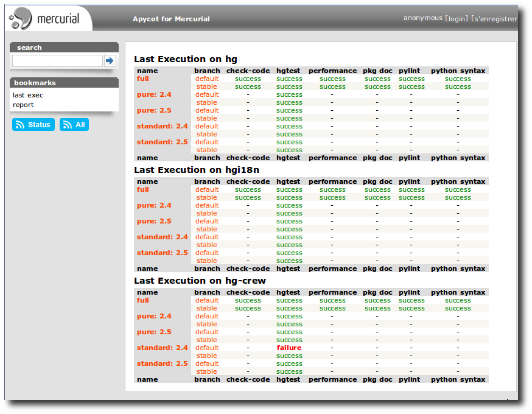Click the Last Execution on hg-crew heading
This screenshot has width=532, height=414.
point(200,281)
